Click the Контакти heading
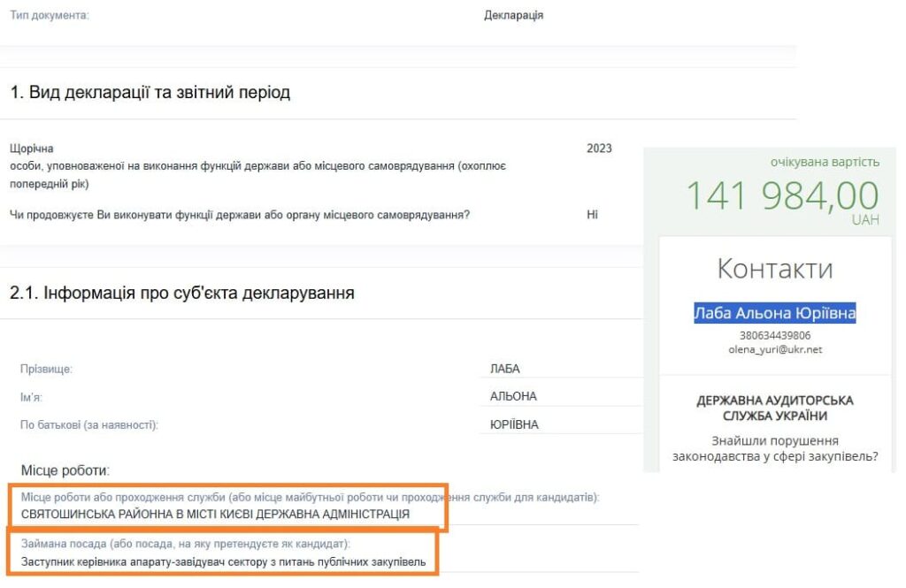The height and width of the screenshot is (588, 906). 774,268
